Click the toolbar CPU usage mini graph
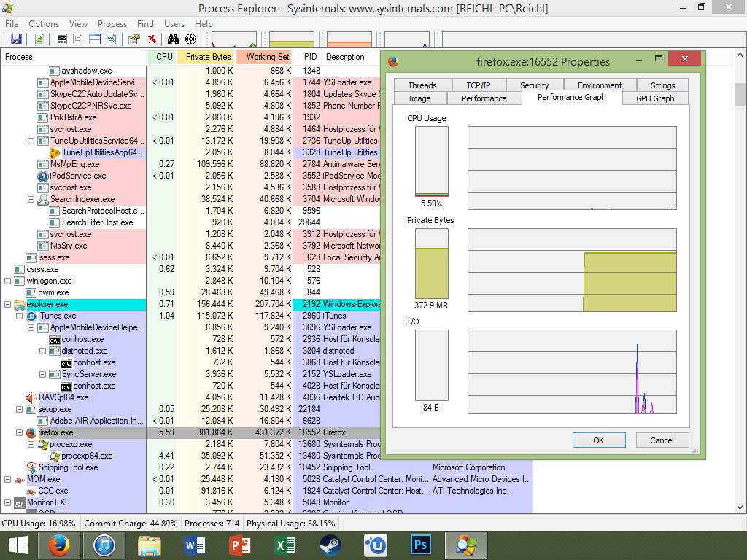The image size is (747, 560). click(x=234, y=39)
